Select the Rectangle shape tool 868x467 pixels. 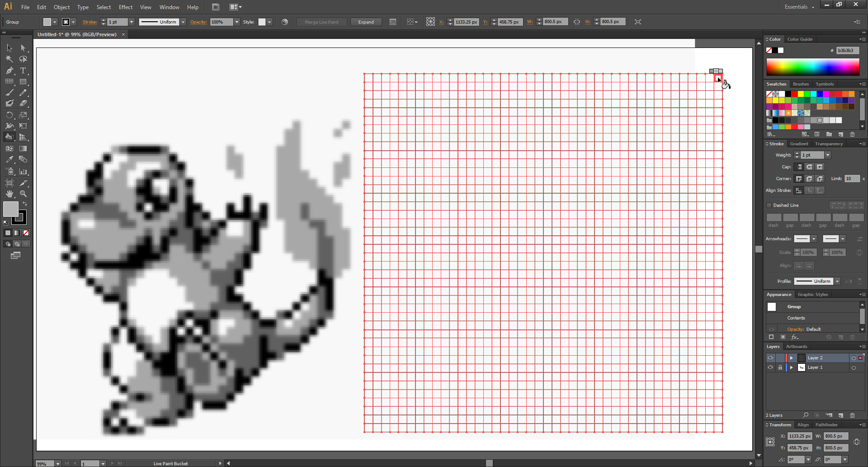23,81
